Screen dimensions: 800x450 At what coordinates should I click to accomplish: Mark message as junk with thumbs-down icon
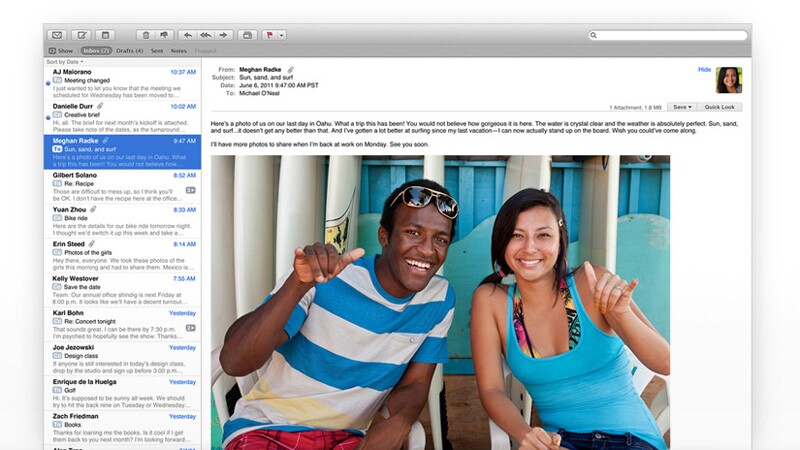pos(165,35)
